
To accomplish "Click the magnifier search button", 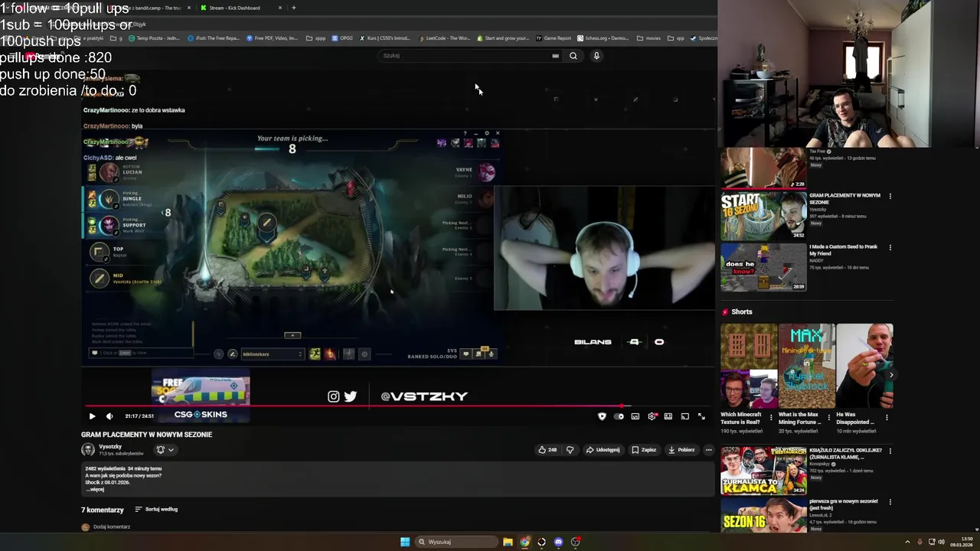I will 573,55.
